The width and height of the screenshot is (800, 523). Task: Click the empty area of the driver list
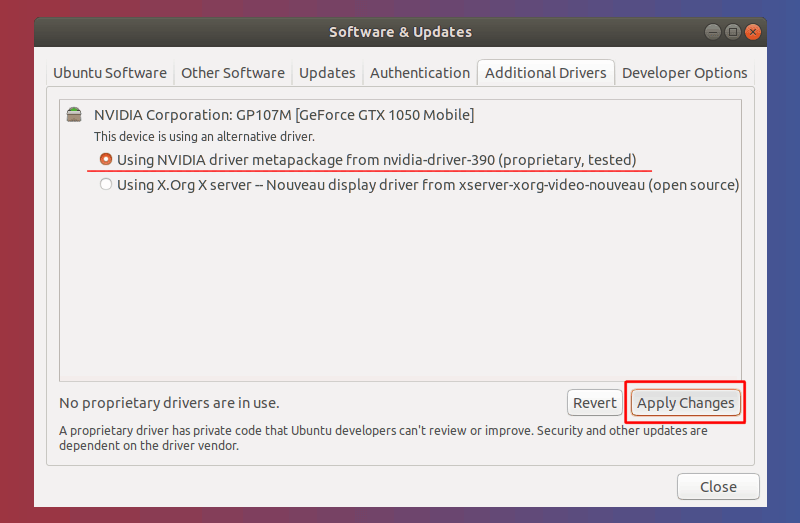point(400,290)
